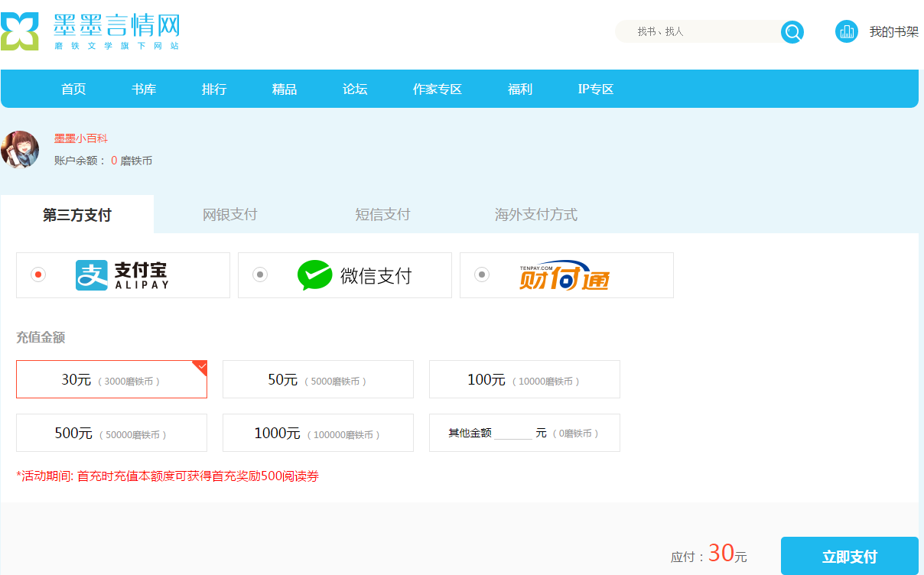Switch to the 海外支付方式 tab
The image size is (924, 575).
pos(536,214)
